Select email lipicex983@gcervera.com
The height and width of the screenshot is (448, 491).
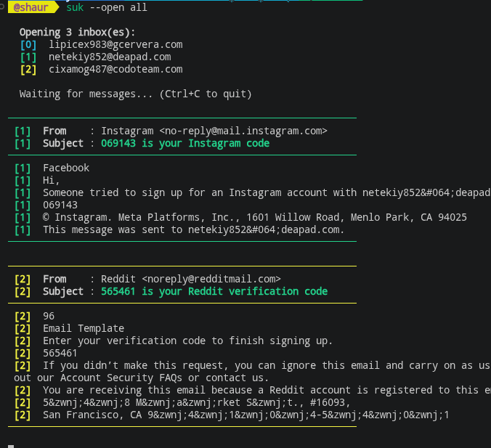click(115, 45)
